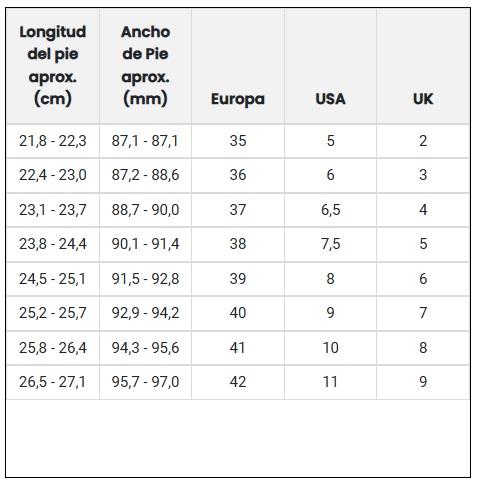This screenshot has height=495, width=486.
Task: Select the USA size 11 cell
Action: 330,382
